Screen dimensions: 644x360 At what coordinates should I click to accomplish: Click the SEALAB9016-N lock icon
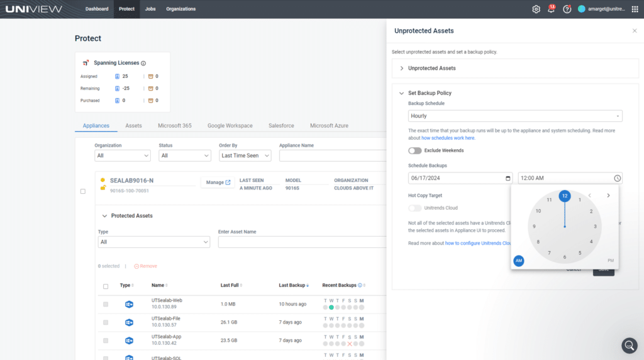click(103, 188)
